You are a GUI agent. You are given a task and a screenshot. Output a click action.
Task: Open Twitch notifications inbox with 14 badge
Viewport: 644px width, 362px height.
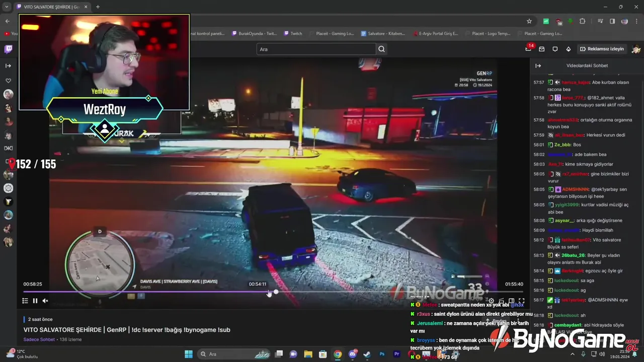coord(528,49)
